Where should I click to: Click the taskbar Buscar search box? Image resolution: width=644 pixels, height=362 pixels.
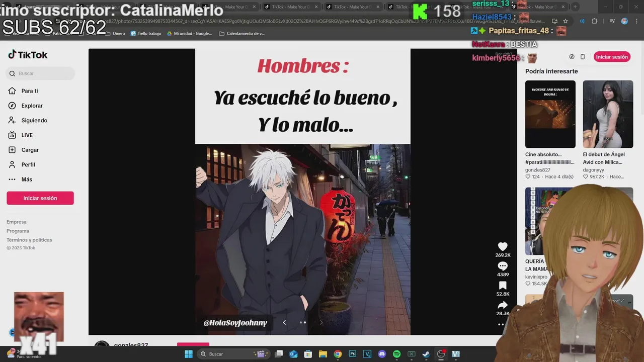point(232,354)
